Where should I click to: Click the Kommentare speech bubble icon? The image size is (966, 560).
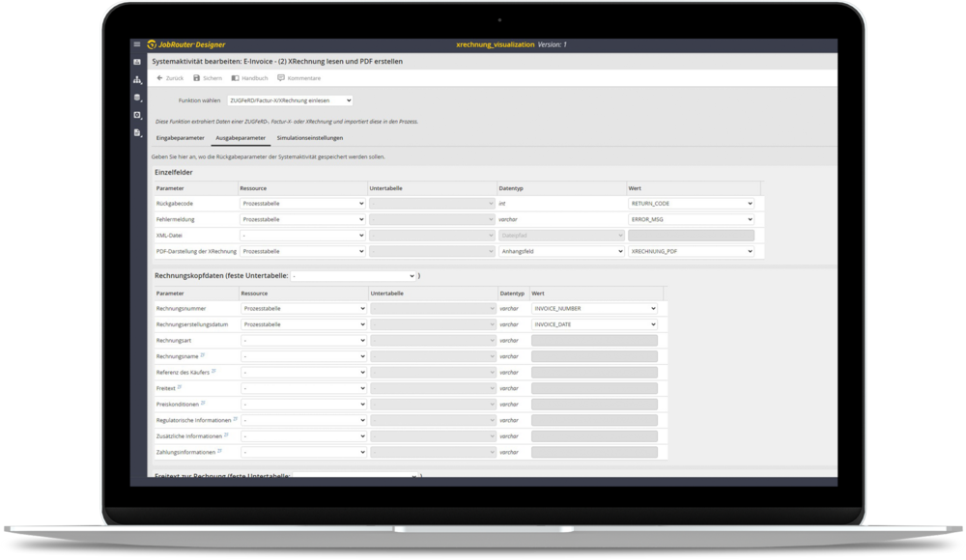point(281,78)
